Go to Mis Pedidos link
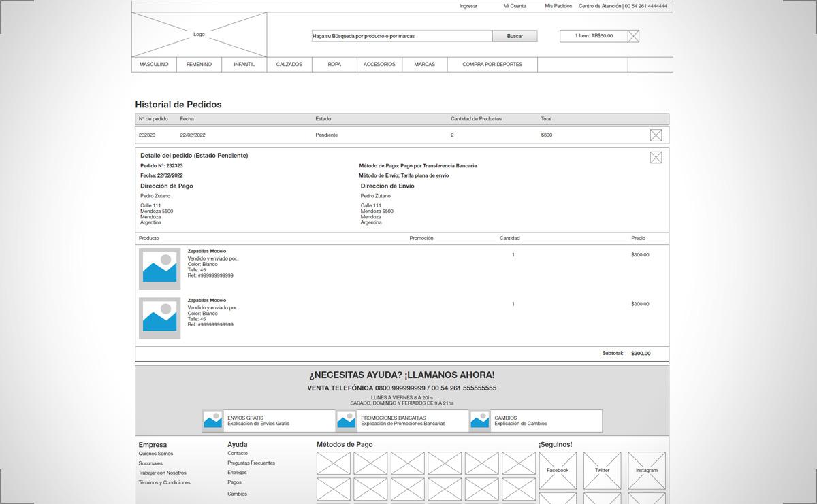 [558, 6]
